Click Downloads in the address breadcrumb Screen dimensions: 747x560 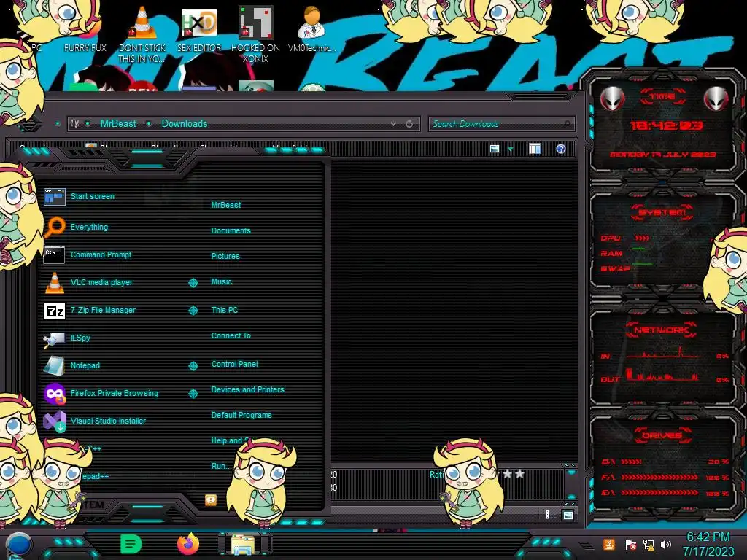click(185, 124)
